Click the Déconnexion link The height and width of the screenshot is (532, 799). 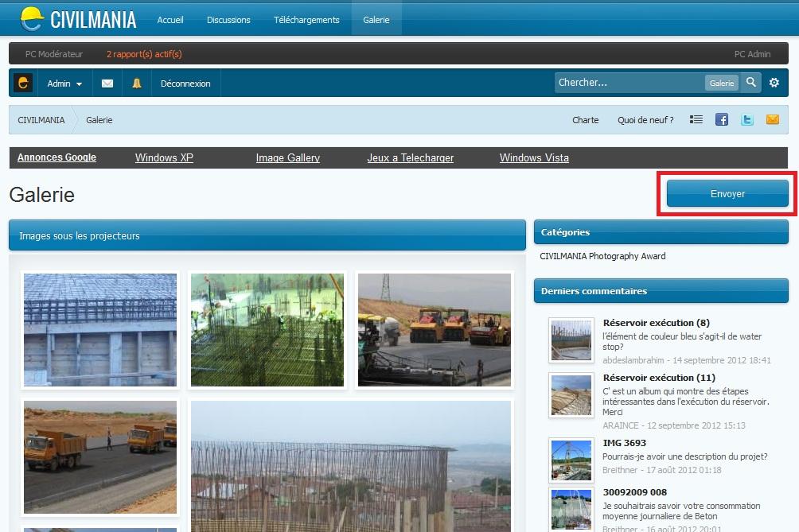point(185,83)
